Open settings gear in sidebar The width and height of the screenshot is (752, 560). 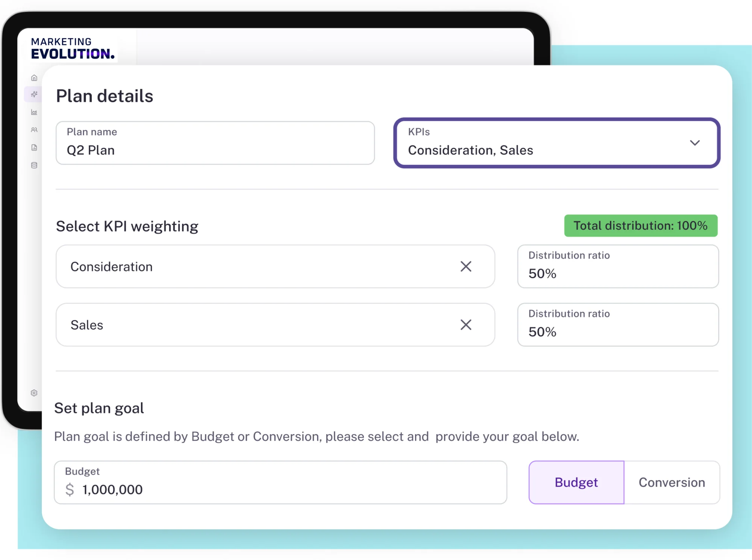point(34,393)
